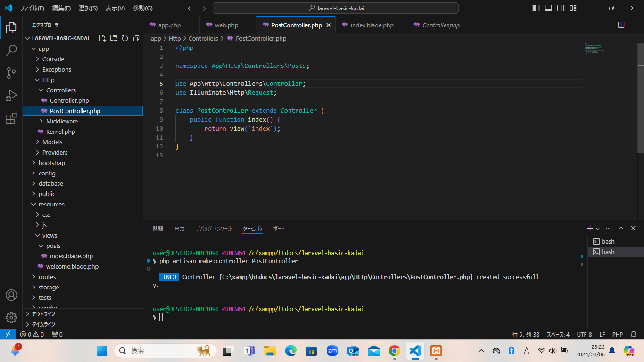Open the Search view in activity bar
644x362 pixels.
pos(11,50)
